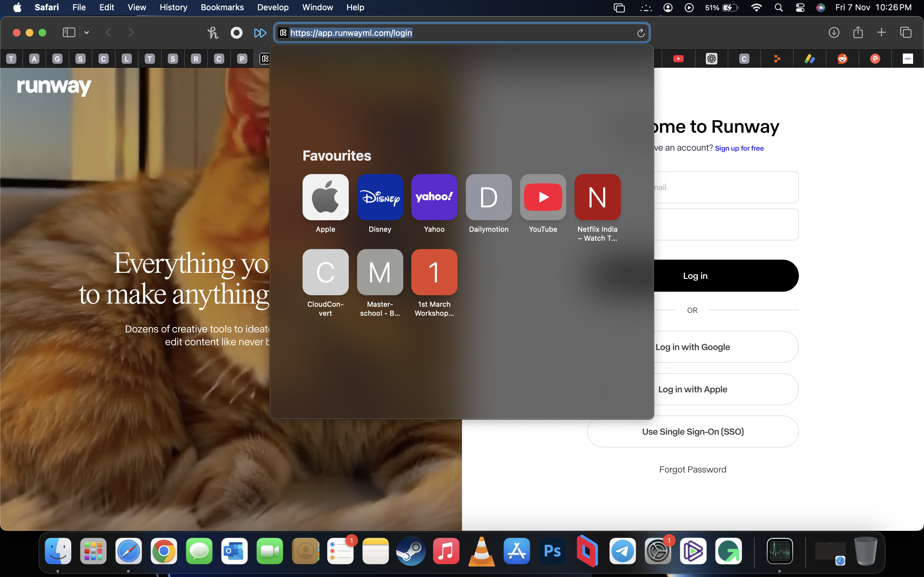This screenshot has width=924, height=577.
Task: Click the Safari sidebar toggle icon
Action: pos(69,32)
